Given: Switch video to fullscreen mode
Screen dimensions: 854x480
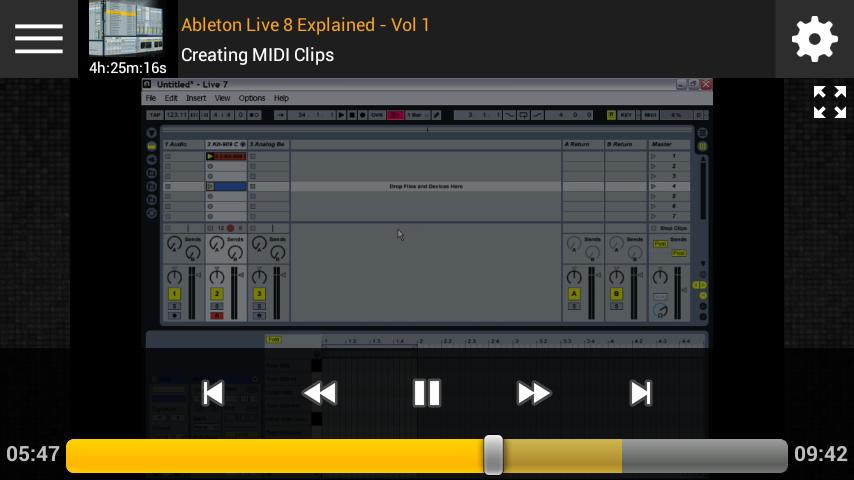Looking at the screenshot, I should [829, 102].
